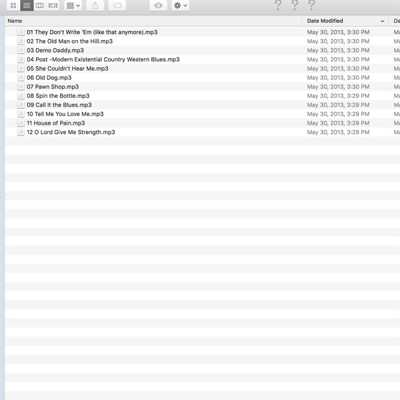This screenshot has height=400, width=400.
Task: Switch to icon view
Action: point(13,5)
